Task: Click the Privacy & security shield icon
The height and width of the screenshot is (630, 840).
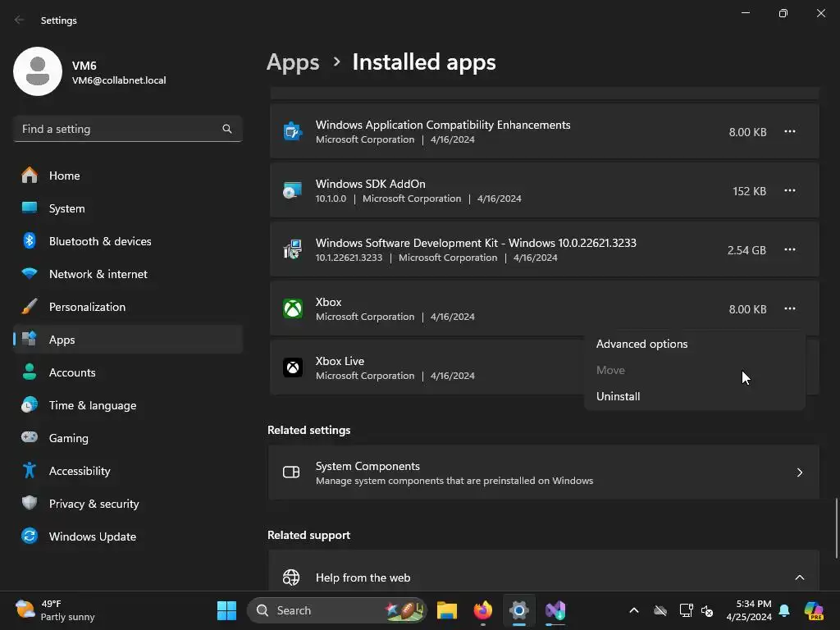Action: [30, 503]
